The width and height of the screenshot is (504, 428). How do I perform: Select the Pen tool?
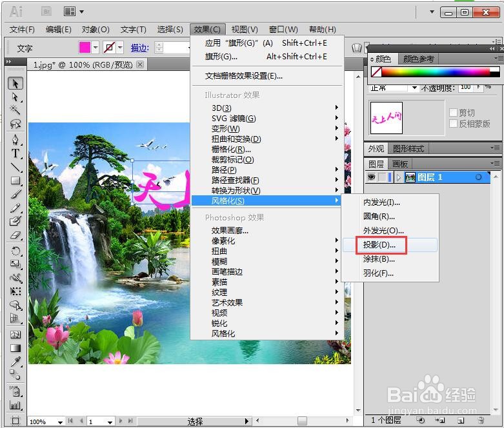pyautogui.click(x=15, y=139)
